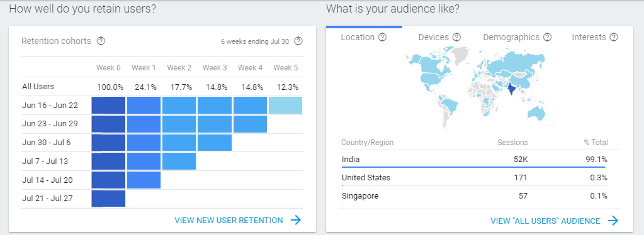Click Week 0 cell for Jun 16 - Jun 22
Viewport: 644px width, 235px height.
click(x=108, y=106)
